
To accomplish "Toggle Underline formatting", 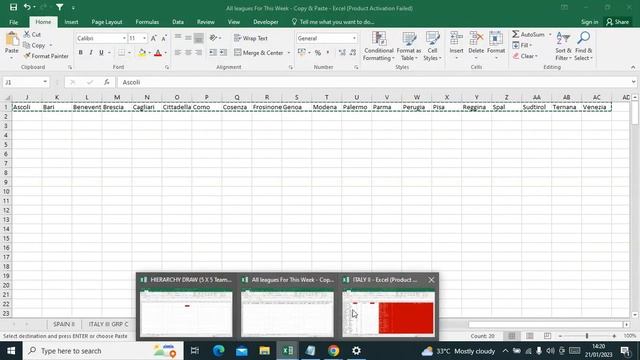I will click(x=101, y=53).
